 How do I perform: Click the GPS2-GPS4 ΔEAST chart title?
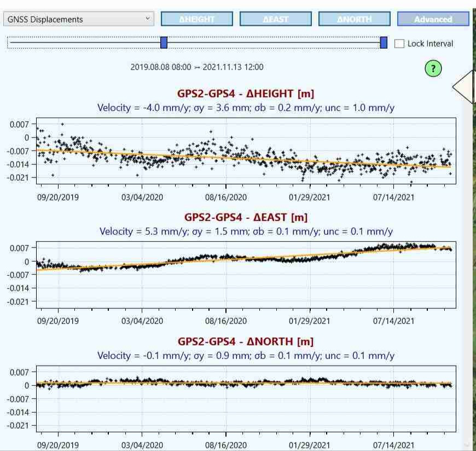246,217
